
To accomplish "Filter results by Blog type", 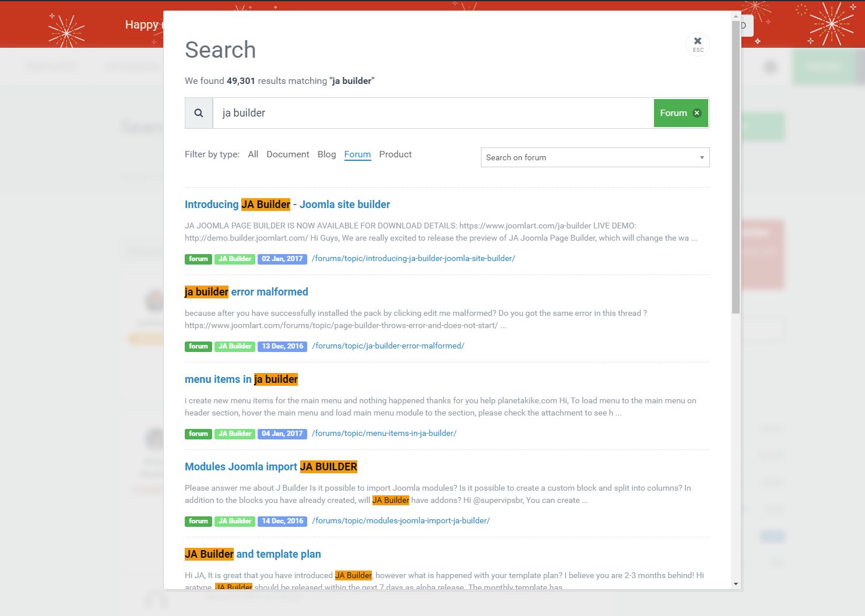I will 327,154.
